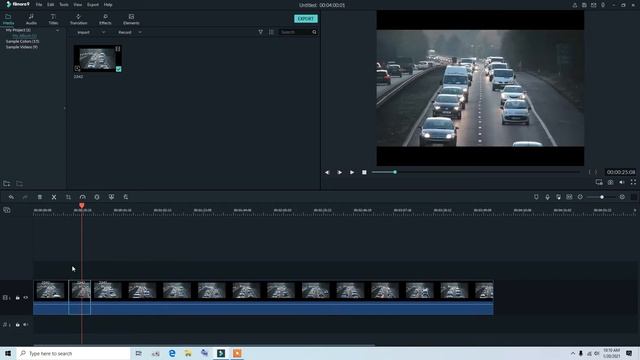Expand the Record dropdown arrow

pos(140,32)
